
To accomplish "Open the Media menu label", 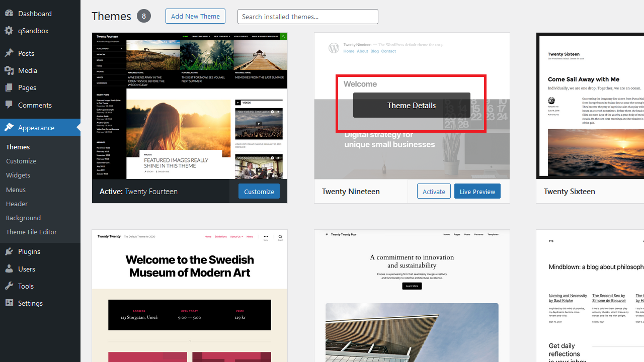I will tap(28, 70).
